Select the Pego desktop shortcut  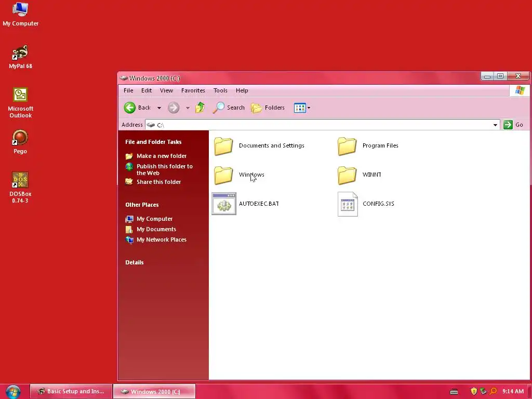click(20, 142)
